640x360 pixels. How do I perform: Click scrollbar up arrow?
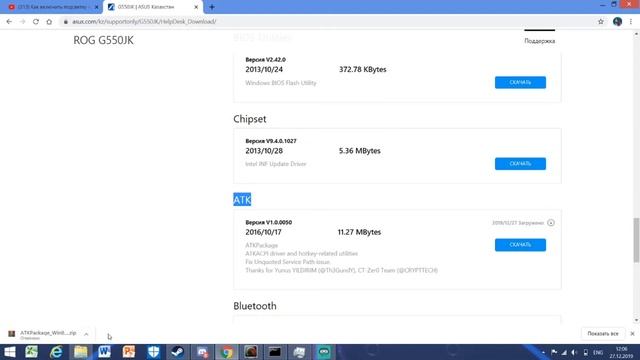point(636,34)
